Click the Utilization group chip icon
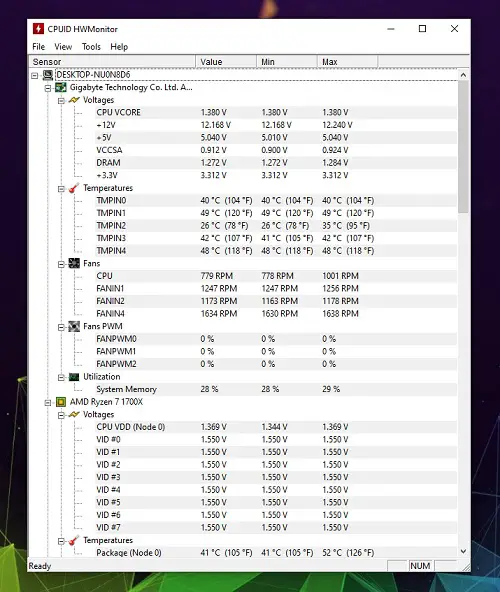Viewport: 500px width, 592px height. point(74,377)
